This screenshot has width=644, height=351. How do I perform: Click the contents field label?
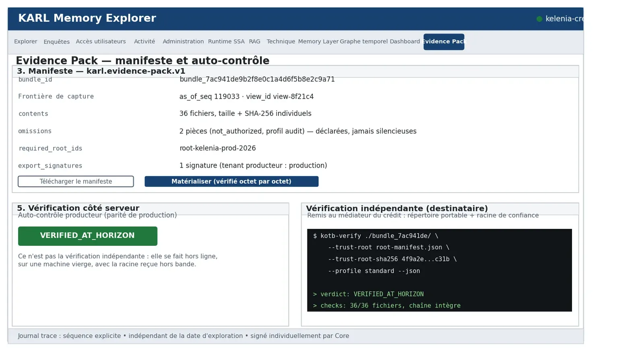coord(33,114)
